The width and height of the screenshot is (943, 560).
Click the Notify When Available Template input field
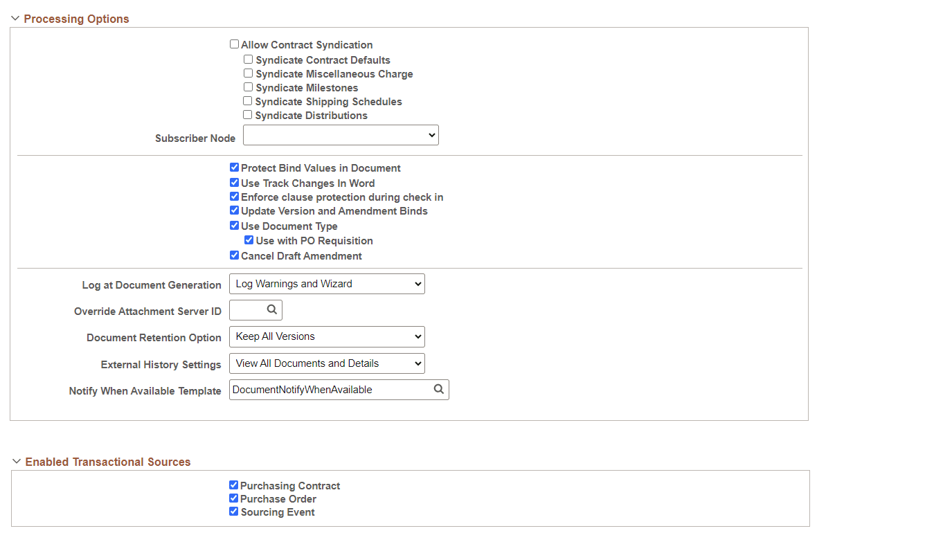(325, 389)
